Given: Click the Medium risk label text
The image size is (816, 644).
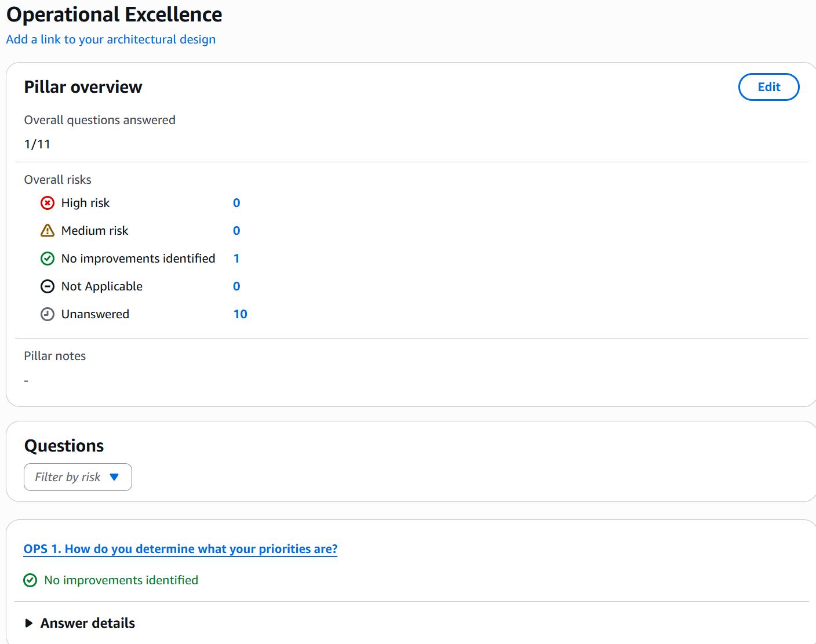Looking at the screenshot, I should [x=94, y=231].
